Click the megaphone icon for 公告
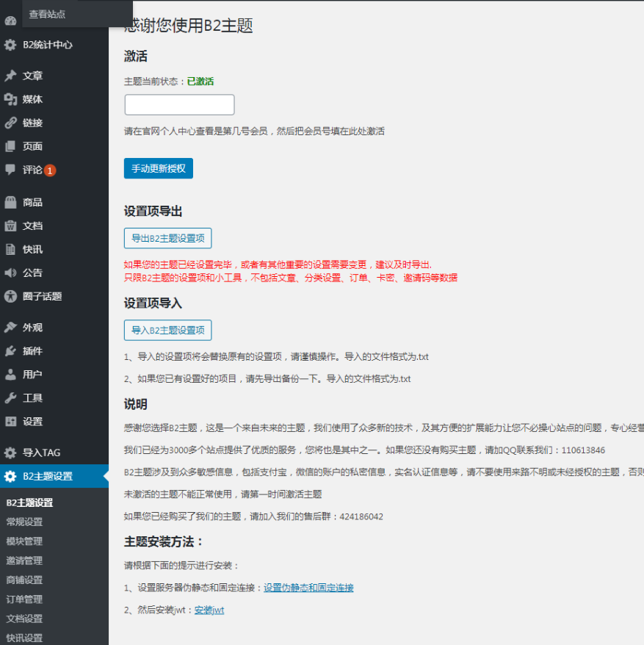 click(x=10, y=273)
